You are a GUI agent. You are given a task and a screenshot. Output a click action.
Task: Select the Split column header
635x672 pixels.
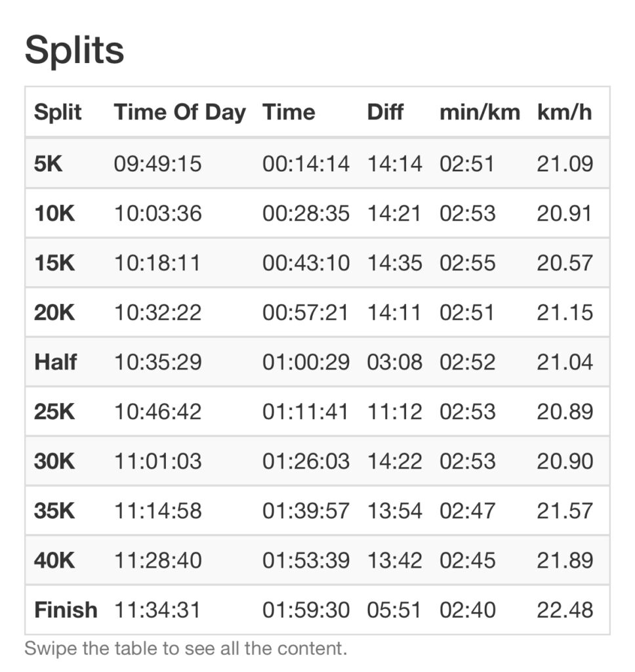[x=58, y=112]
